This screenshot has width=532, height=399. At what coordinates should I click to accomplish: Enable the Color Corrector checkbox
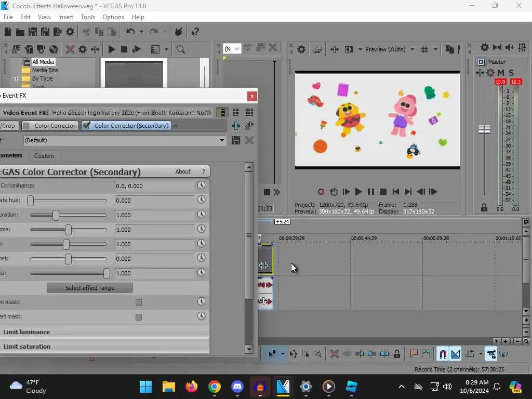coord(26,126)
